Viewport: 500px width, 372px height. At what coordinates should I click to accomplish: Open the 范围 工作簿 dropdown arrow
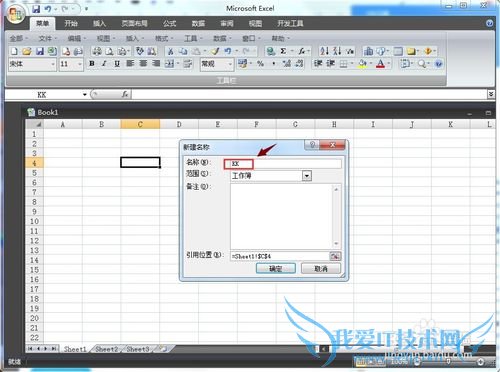click(x=307, y=176)
